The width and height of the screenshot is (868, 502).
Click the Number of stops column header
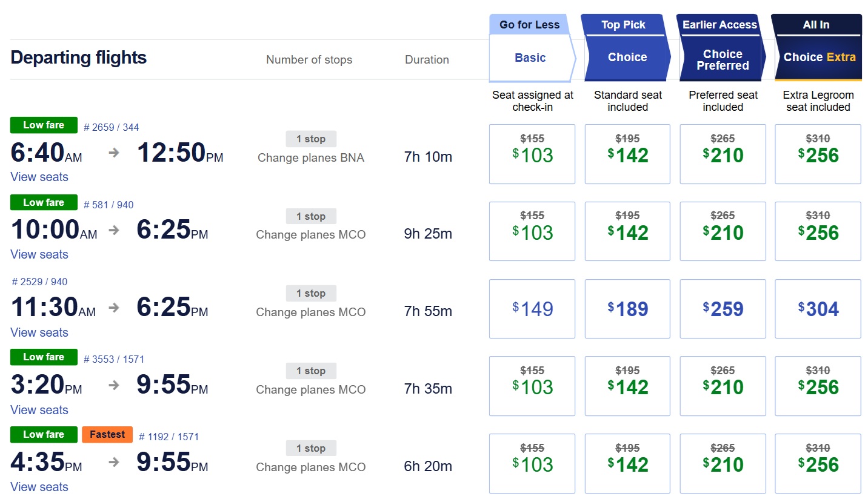pos(309,59)
